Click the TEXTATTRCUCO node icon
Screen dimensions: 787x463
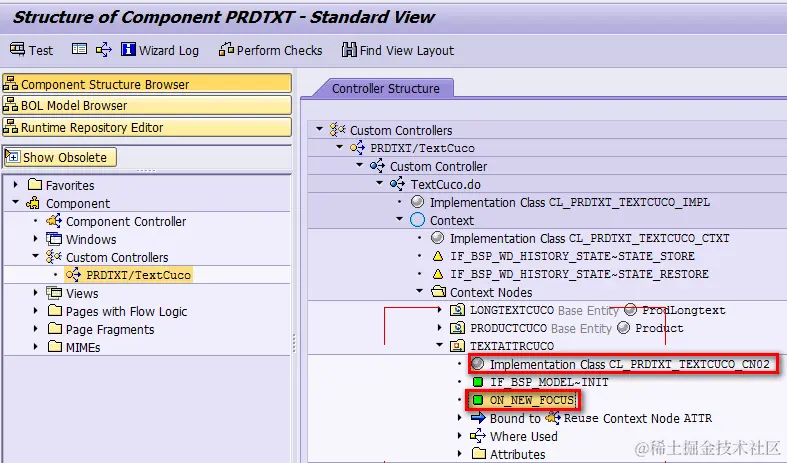(457, 346)
